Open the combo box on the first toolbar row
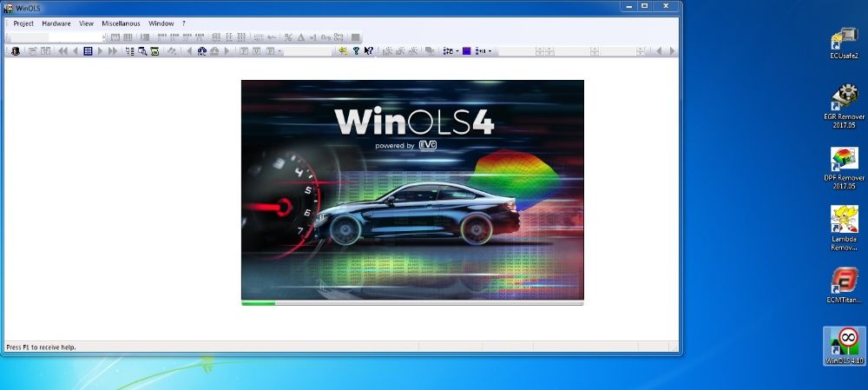Viewport: 868px width, 390px height. [x=57, y=37]
